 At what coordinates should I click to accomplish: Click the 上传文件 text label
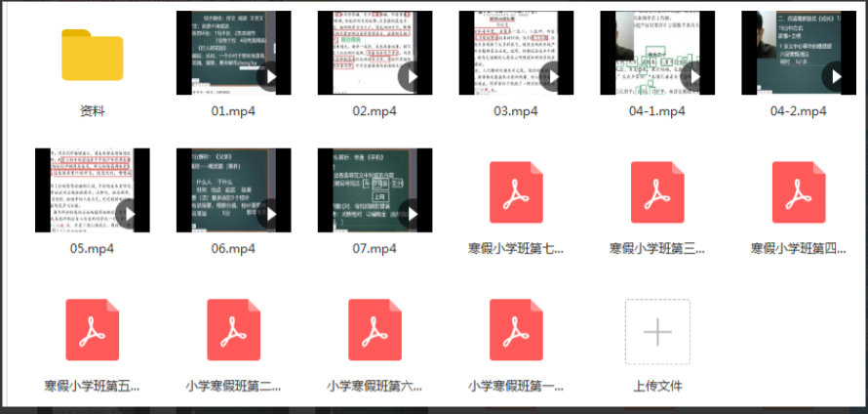657,386
